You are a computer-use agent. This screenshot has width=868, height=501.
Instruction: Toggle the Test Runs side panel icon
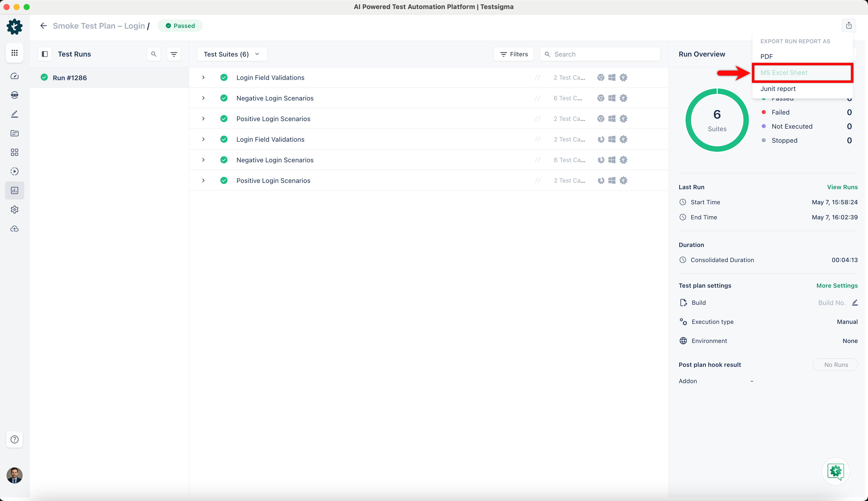coord(45,54)
